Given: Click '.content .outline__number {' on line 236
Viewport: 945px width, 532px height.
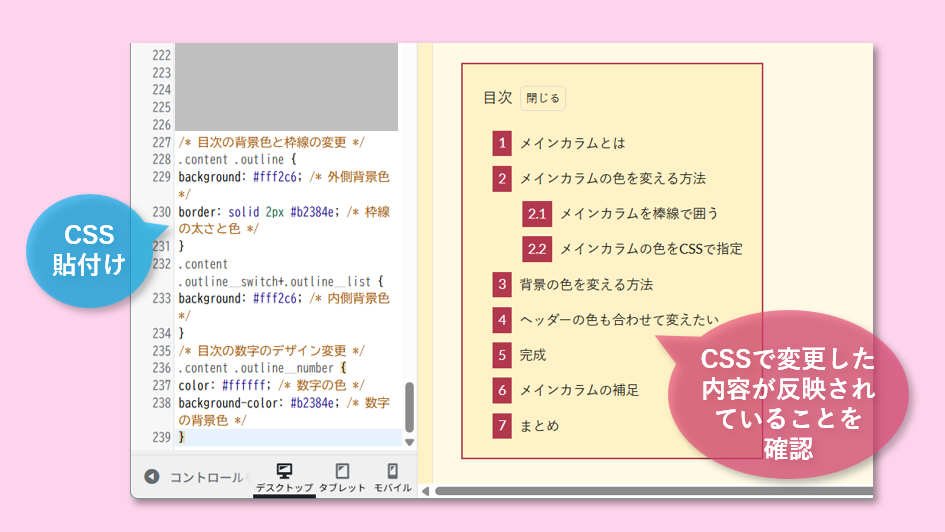Looking at the screenshot, I should coord(262,368).
